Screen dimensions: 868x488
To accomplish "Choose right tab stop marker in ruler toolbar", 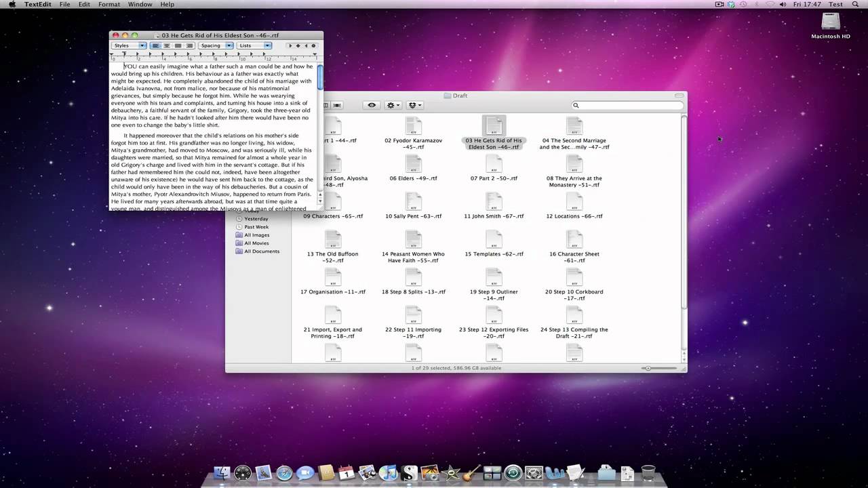I will pyautogui.click(x=305, y=45).
